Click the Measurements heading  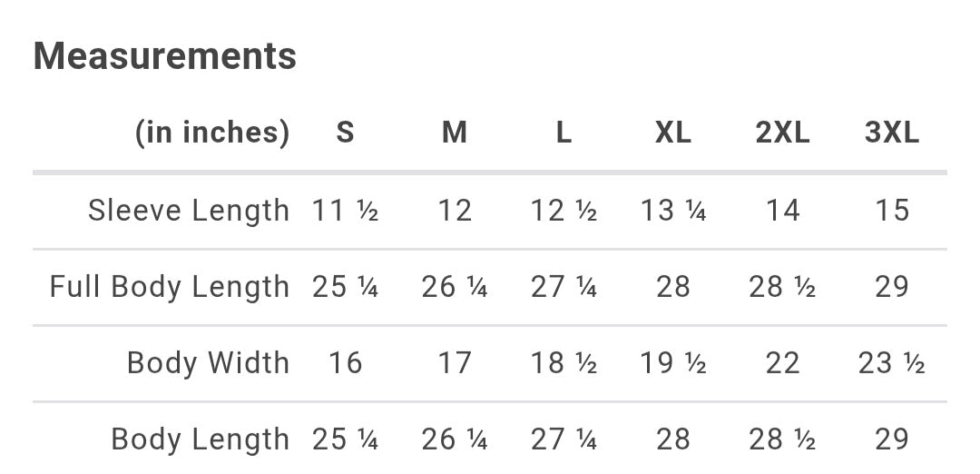click(165, 56)
